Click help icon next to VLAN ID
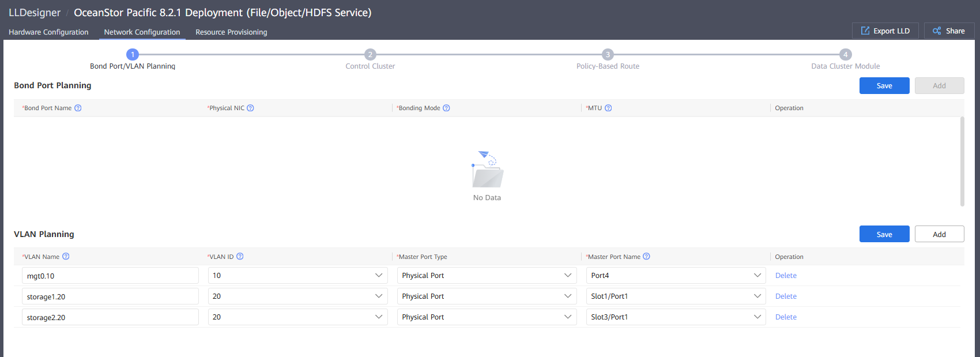 (x=240, y=257)
